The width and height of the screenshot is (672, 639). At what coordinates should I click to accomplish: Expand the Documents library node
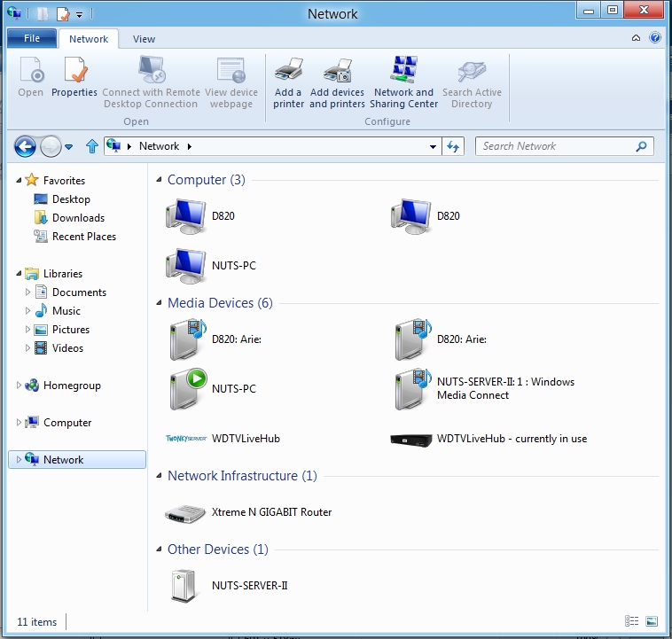[x=27, y=292]
